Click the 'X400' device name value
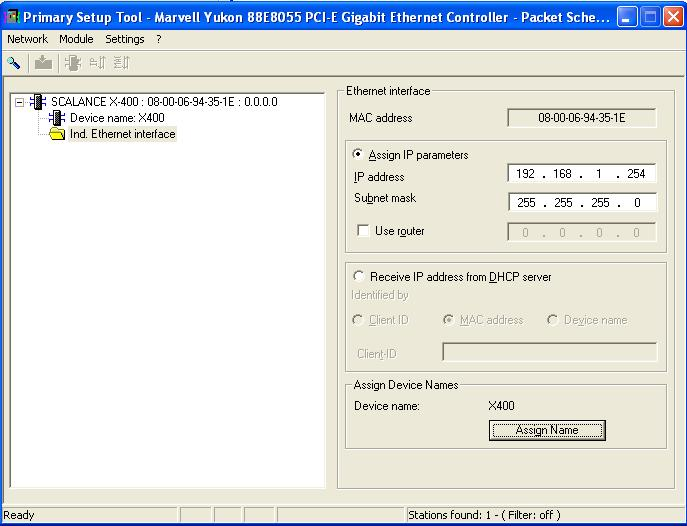Screen dimensions: 687x526 point(501,406)
